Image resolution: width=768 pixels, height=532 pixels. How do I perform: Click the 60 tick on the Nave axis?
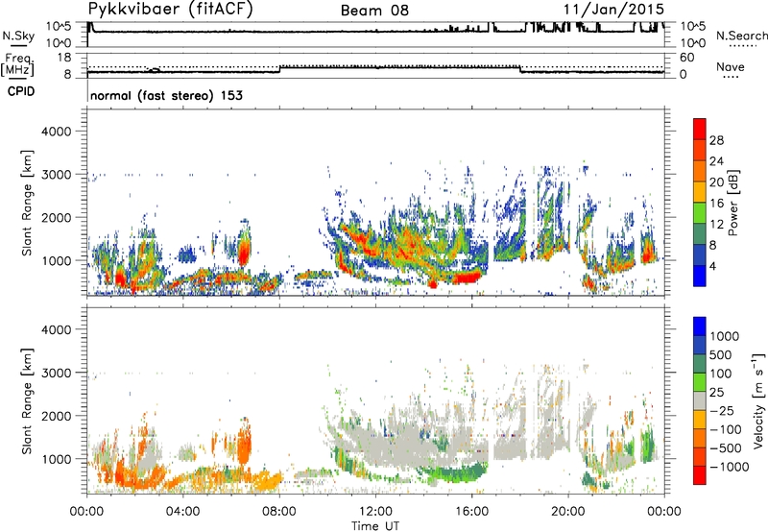686,58
